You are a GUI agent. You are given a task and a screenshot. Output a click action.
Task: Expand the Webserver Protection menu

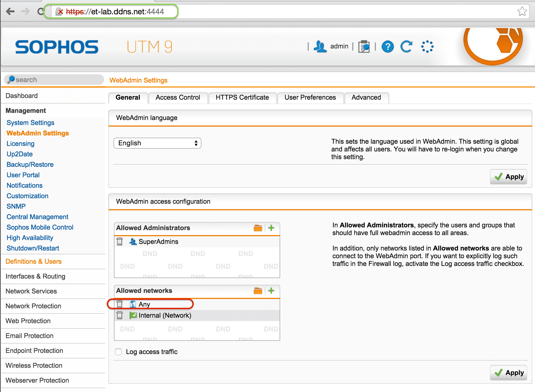coord(37,380)
